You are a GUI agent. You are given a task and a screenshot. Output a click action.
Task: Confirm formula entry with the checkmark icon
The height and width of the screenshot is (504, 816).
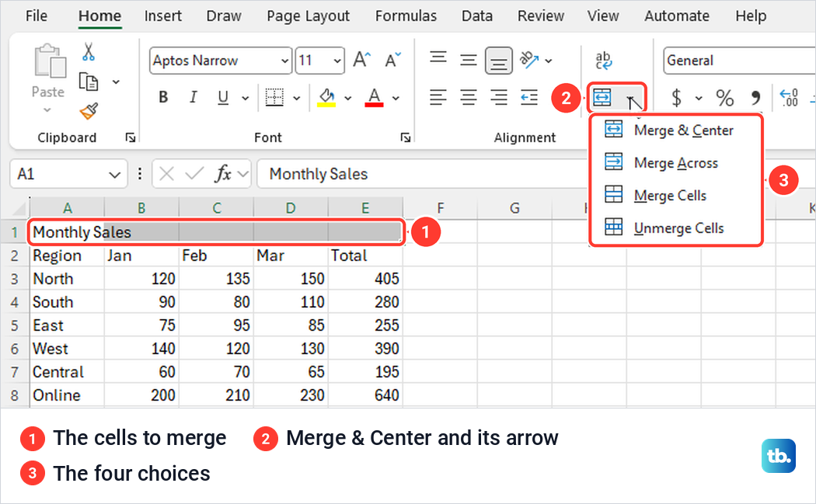pyautogui.click(x=194, y=173)
